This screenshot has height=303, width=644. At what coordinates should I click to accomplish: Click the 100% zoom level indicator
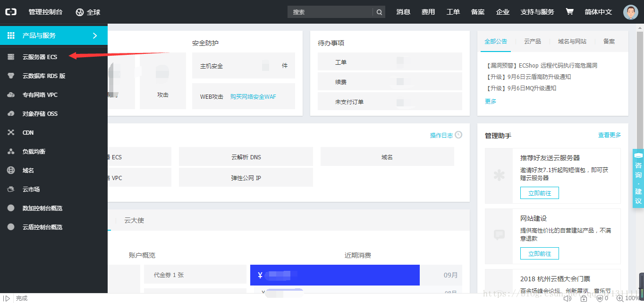pyautogui.click(x=632, y=298)
